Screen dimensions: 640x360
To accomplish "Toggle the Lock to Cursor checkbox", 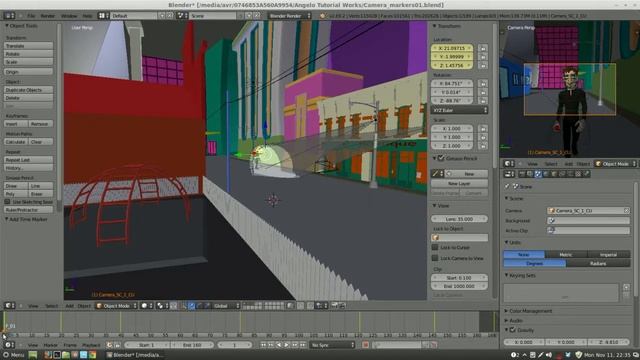I will coord(435,247).
